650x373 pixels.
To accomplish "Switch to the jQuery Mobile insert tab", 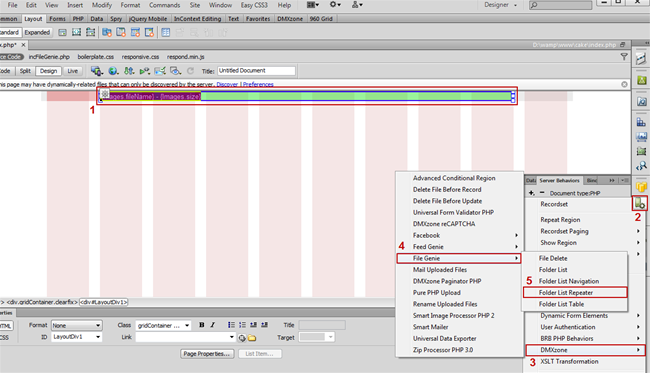I will point(148,19).
